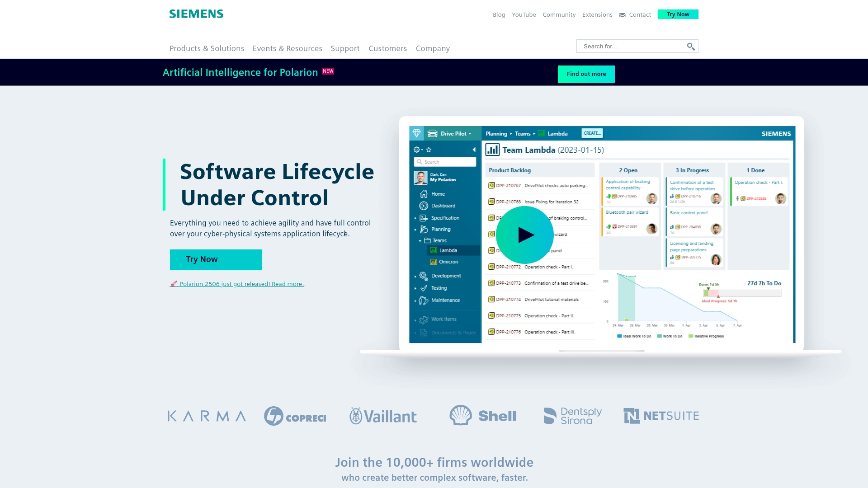The height and width of the screenshot is (488, 868).
Task: Open the Events & Resources menu
Action: pyautogui.click(x=288, y=48)
